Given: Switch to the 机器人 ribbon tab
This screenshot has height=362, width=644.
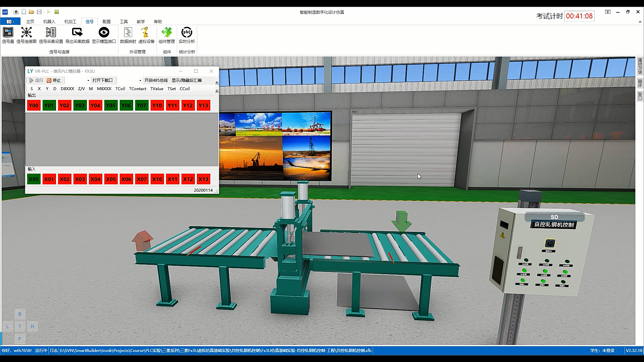Looking at the screenshot, I should pyautogui.click(x=49, y=21).
